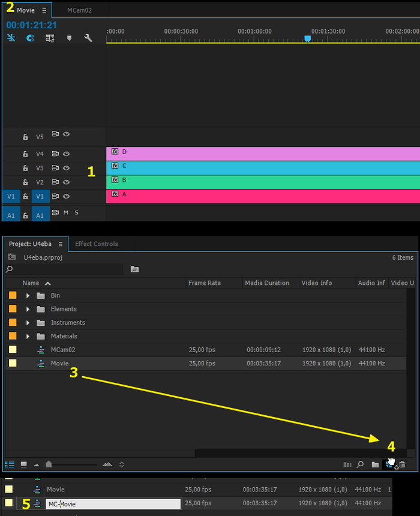Click the zoom slider handle in Project panel
Viewport: 420px width, 516px height.
(x=49, y=464)
